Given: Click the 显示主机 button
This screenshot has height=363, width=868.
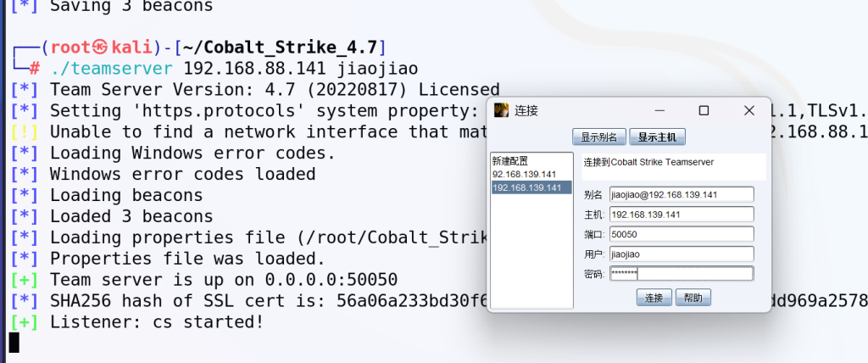Looking at the screenshot, I should [657, 137].
